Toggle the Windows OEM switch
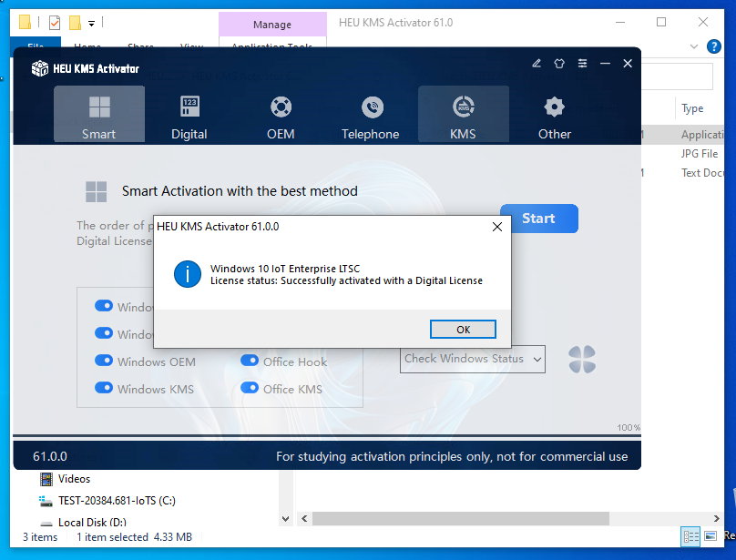Viewport: 736px width, 560px height. 104,361
